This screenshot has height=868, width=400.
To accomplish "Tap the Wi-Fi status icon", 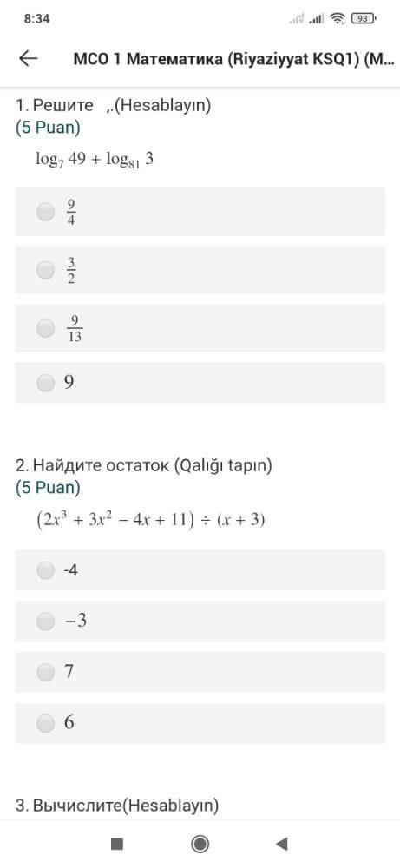I will [337, 19].
